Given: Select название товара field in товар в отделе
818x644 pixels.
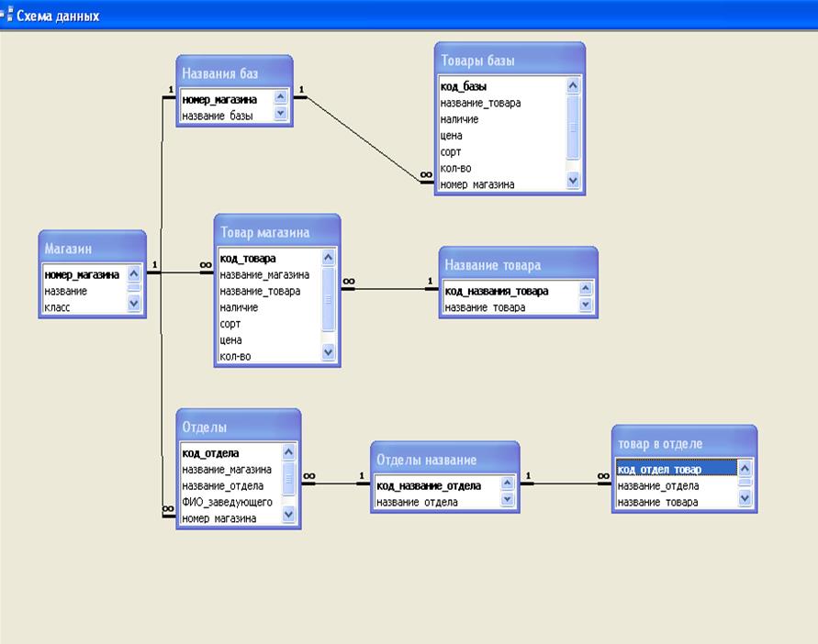Looking at the screenshot, I should click(678, 502).
